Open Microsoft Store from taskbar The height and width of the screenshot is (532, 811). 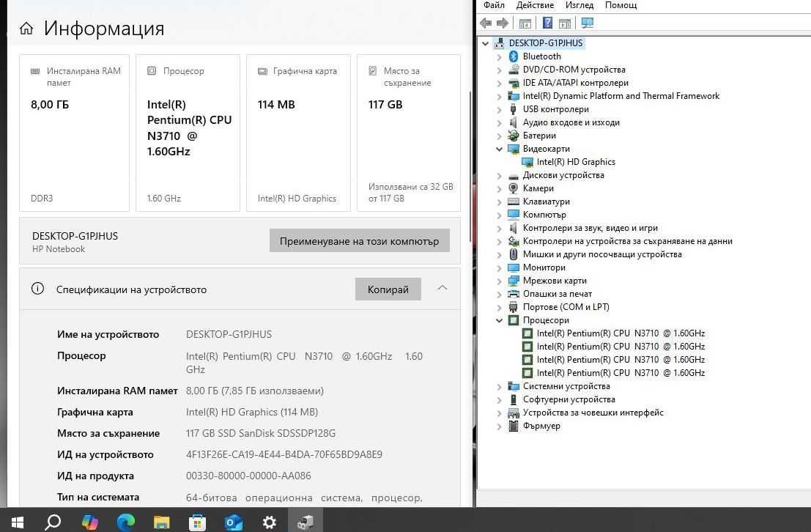point(197,522)
